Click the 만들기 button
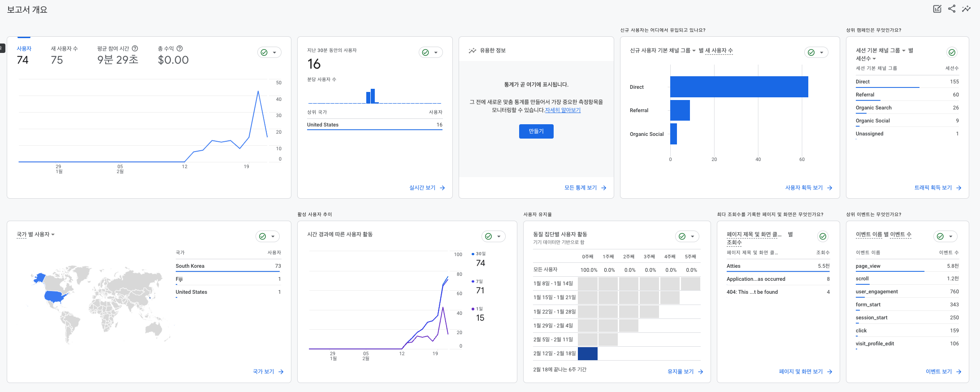The height and width of the screenshot is (392, 980). tap(536, 131)
